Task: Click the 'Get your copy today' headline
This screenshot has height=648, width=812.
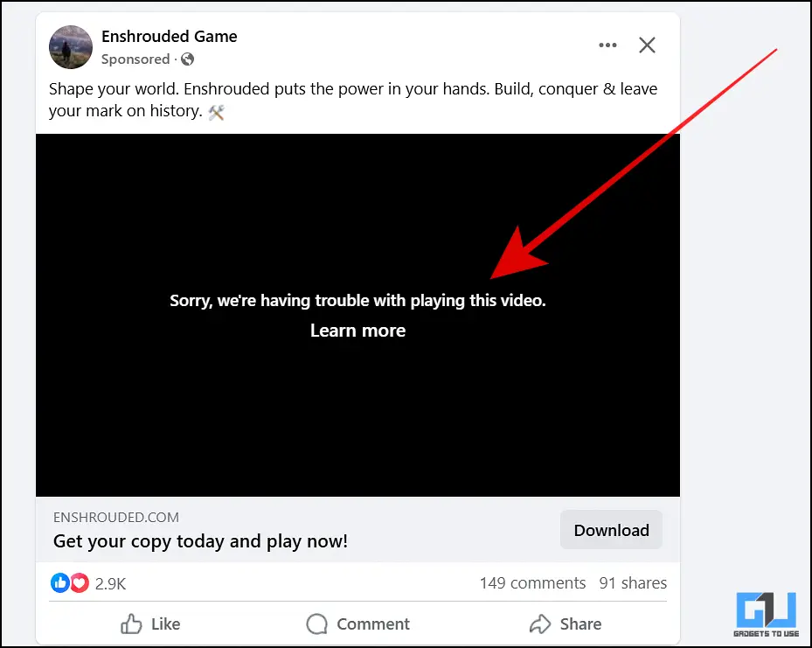Action: pyautogui.click(x=200, y=541)
